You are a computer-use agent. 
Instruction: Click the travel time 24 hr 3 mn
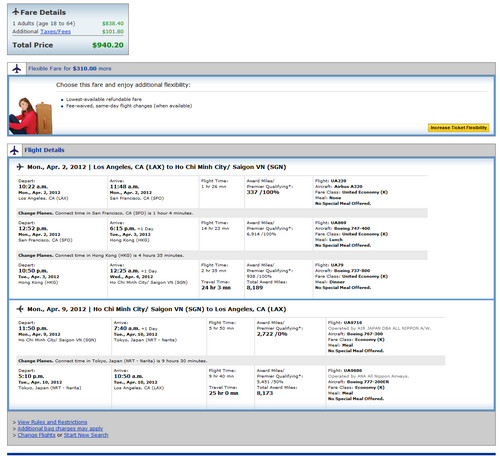[x=216, y=288]
